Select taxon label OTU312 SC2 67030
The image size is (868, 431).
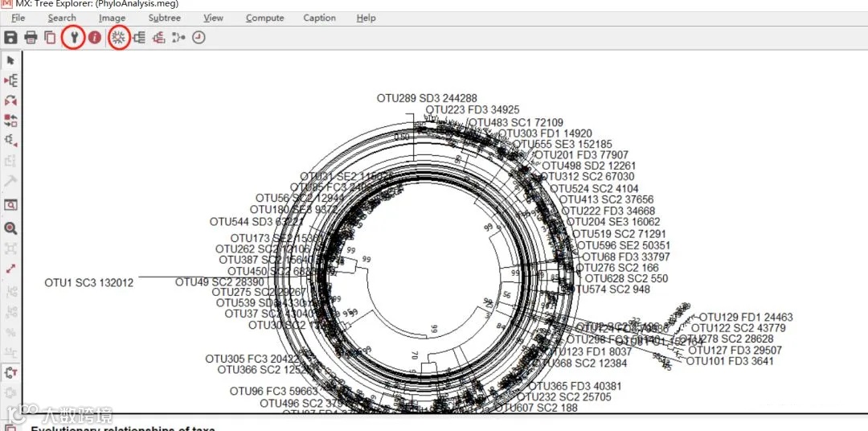588,177
